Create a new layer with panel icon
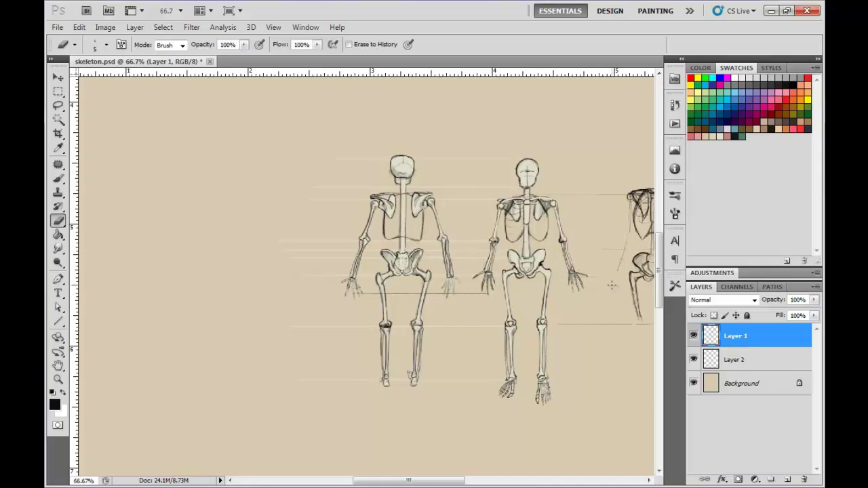 tap(787, 479)
